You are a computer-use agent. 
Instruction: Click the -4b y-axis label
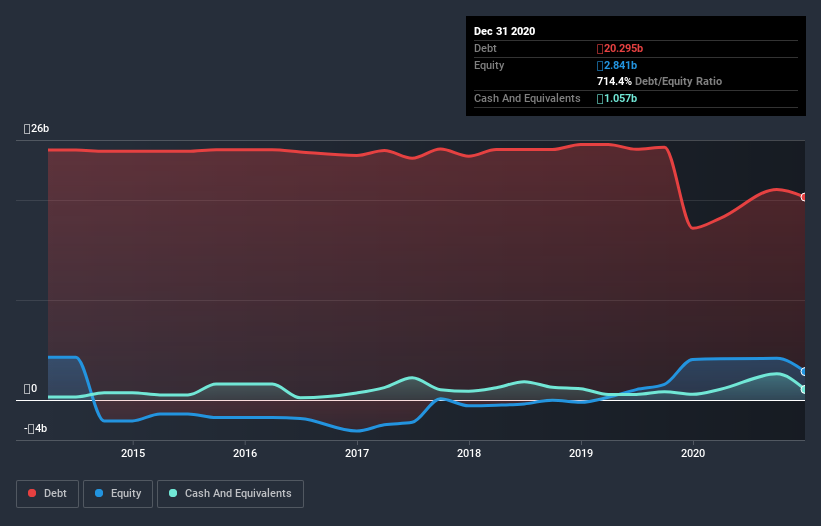point(35,429)
